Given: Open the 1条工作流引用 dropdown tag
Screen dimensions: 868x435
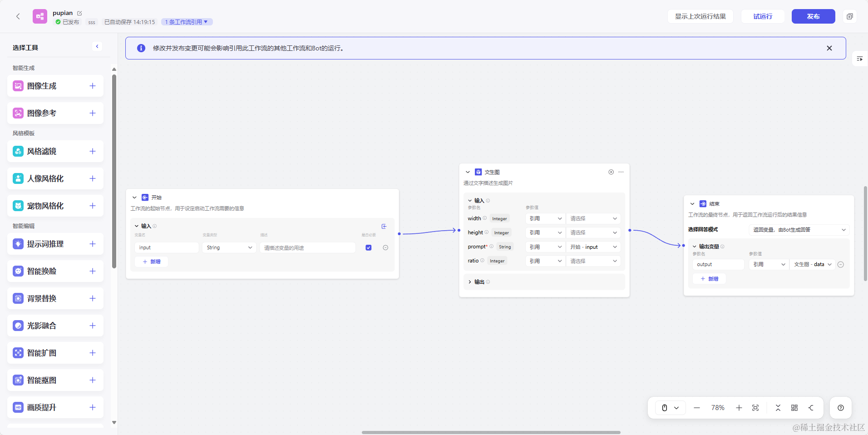Looking at the screenshot, I should tap(187, 22).
